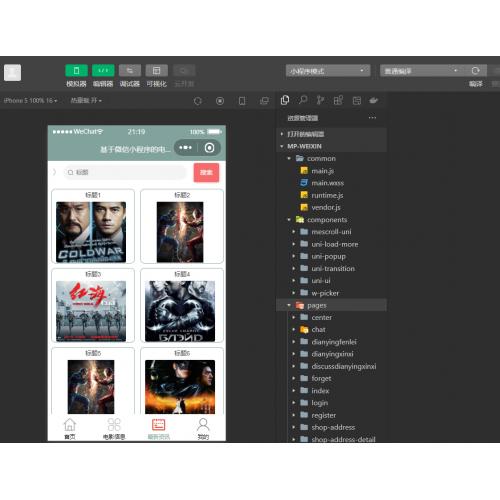Expand the discussdianyingxinxi folder

click(332, 366)
